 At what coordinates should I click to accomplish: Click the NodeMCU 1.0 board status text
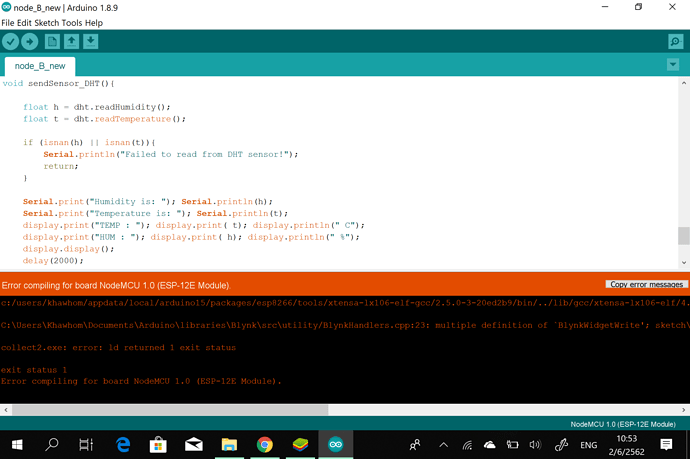(623, 424)
